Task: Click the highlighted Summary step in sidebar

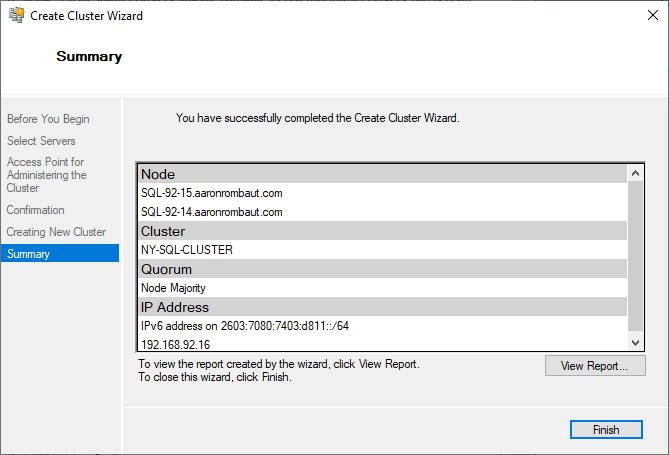Action: click(28, 254)
